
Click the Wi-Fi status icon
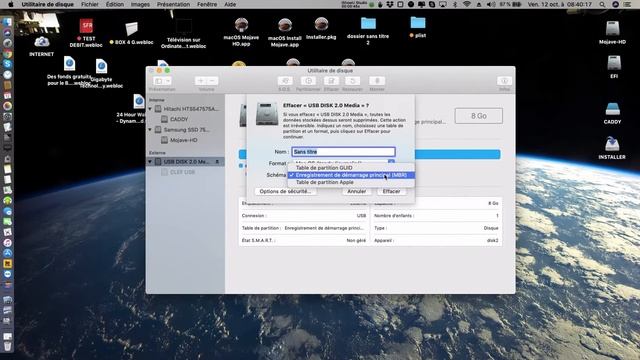(467, 4)
